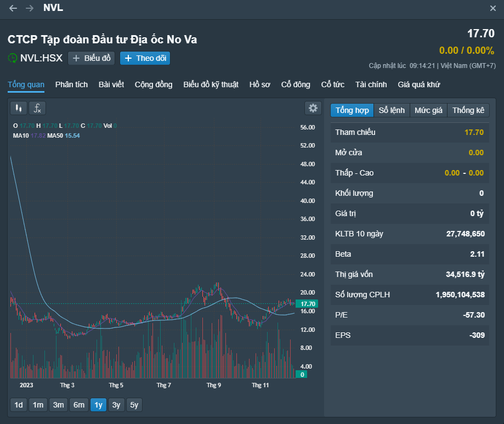Image resolution: width=504 pixels, height=424 pixels.
Task: Click the 0.00 / 0.00% change value
Action: 467,50
